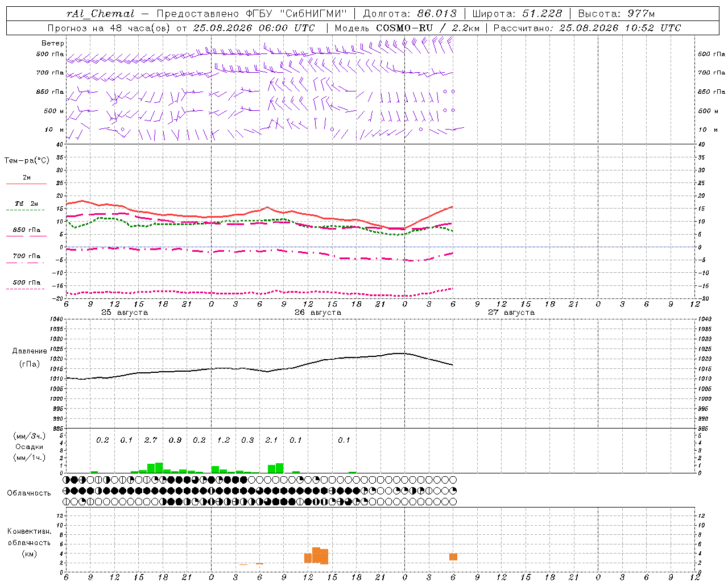Click the rAl_Chemal station title
This screenshot has width=728, height=582.
pos(100,14)
